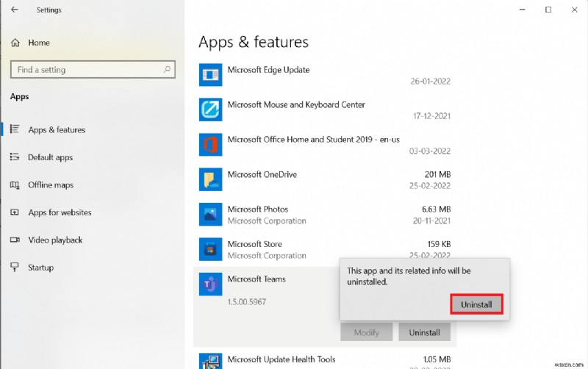Click the Microsoft Photos icon
Image resolution: width=588 pixels, height=369 pixels.
tap(210, 214)
